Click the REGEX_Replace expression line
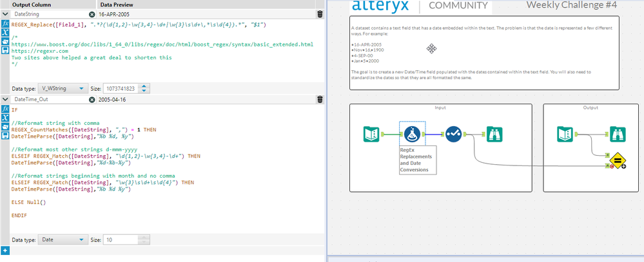This screenshot has height=262, width=644. point(139,25)
